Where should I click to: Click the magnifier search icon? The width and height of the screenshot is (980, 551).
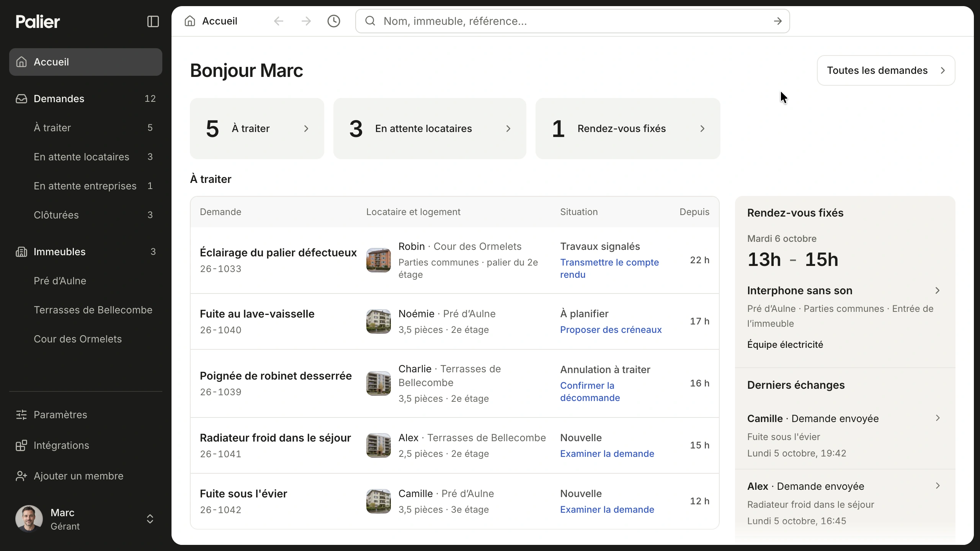coord(370,21)
